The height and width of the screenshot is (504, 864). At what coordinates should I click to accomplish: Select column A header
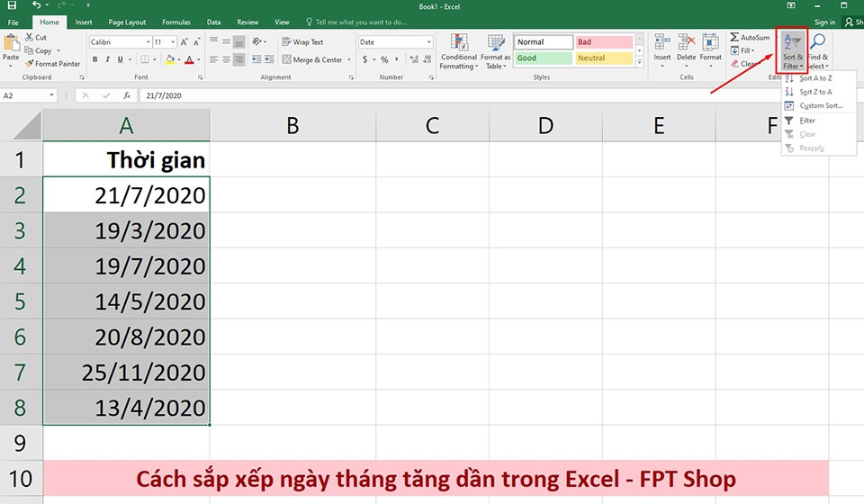coord(126,126)
